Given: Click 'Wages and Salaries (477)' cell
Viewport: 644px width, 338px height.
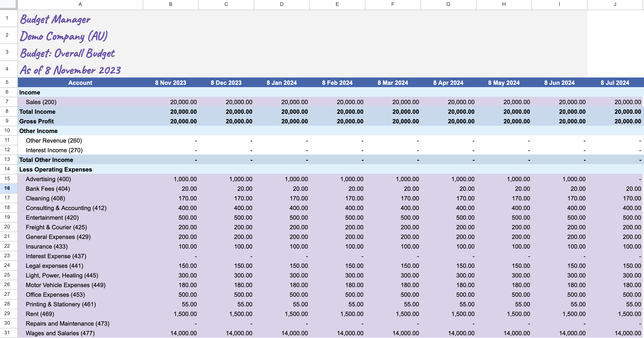Looking at the screenshot, I should coord(80,333).
